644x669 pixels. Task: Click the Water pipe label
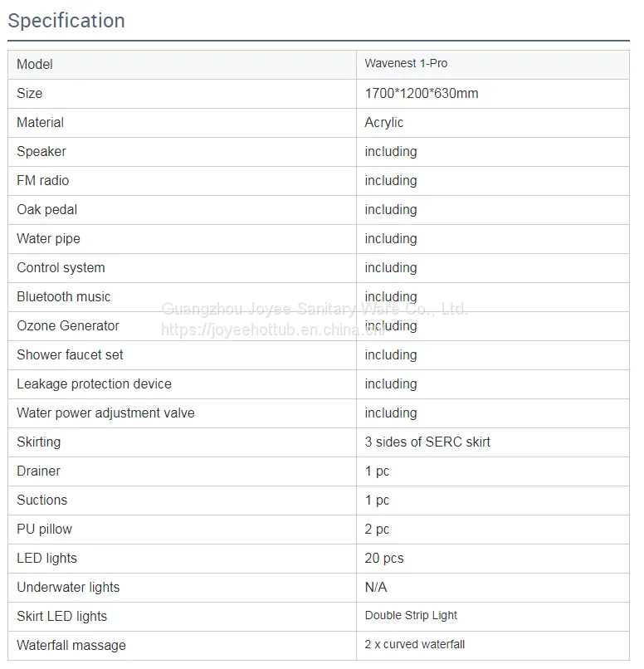[48, 238]
